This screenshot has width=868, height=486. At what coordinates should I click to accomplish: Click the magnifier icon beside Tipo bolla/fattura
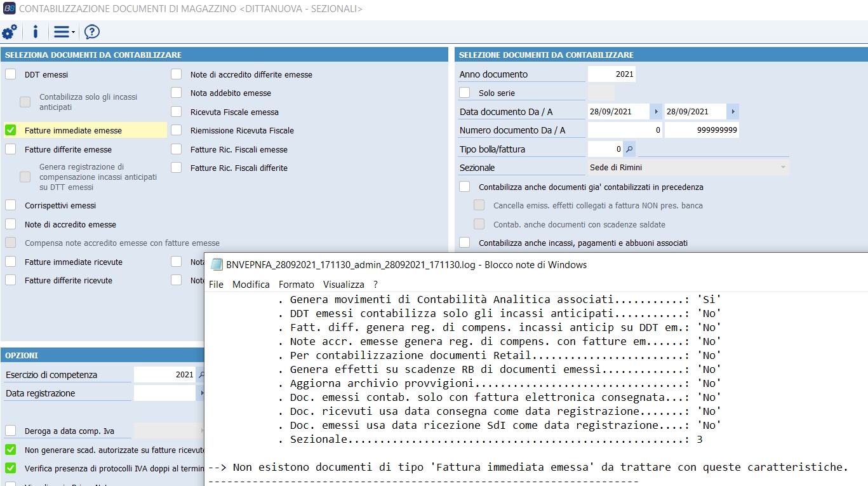629,149
